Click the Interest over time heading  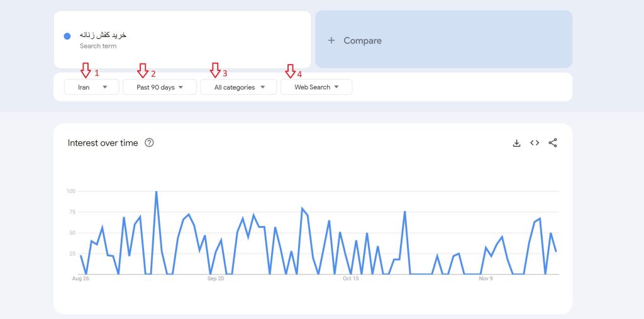(x=103, y=143)
